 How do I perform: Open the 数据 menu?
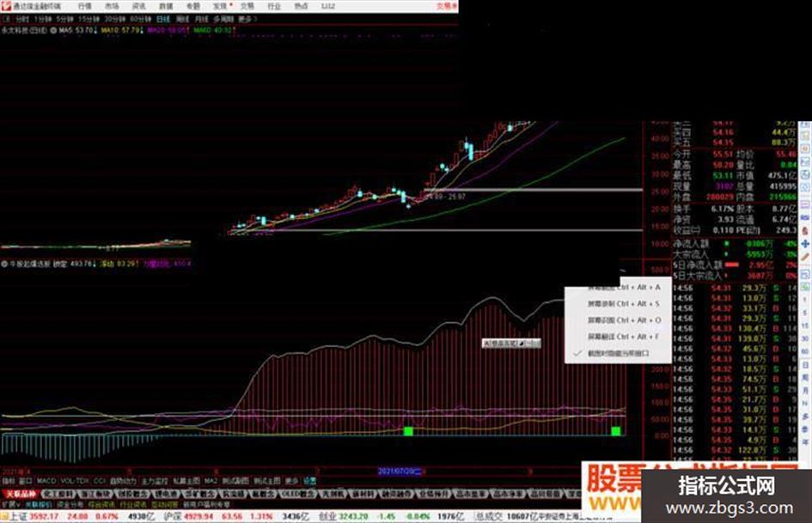[166, 6]
